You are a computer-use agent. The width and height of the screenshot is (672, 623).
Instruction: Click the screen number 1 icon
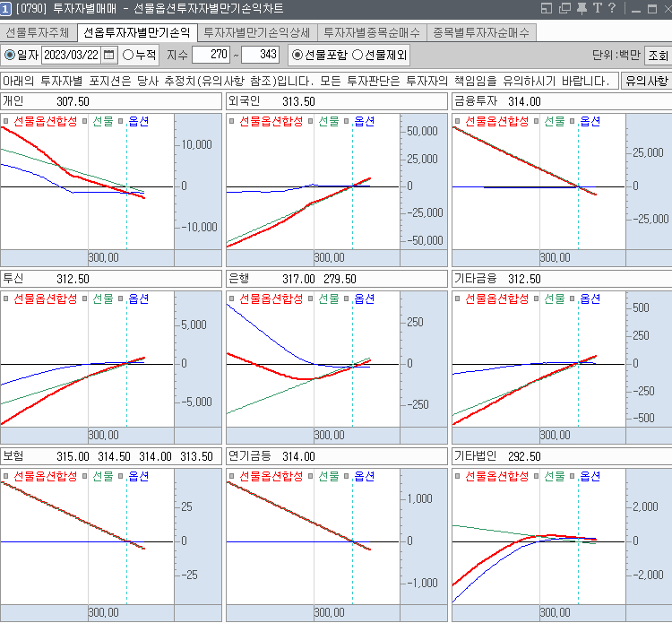[x=6, y=9]
